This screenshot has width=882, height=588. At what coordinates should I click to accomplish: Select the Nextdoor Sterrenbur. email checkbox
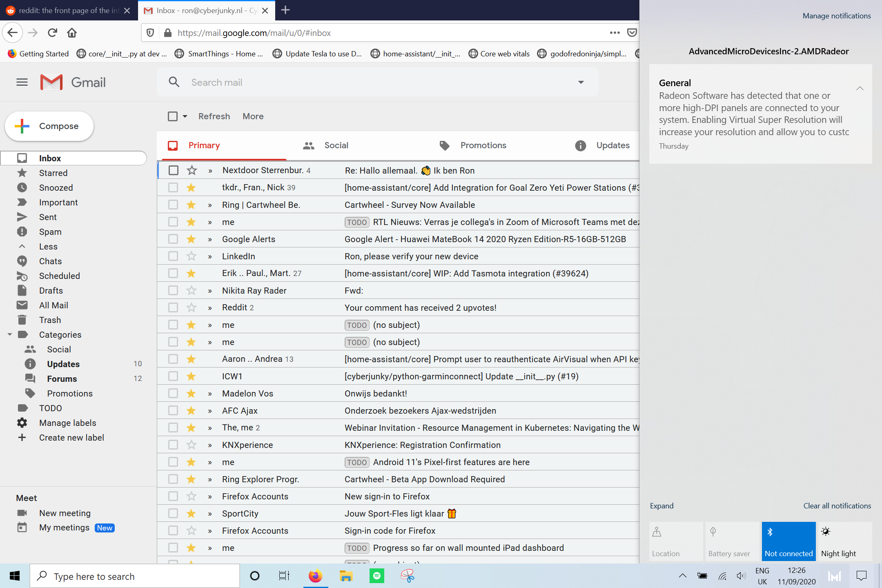pos(174,171)
